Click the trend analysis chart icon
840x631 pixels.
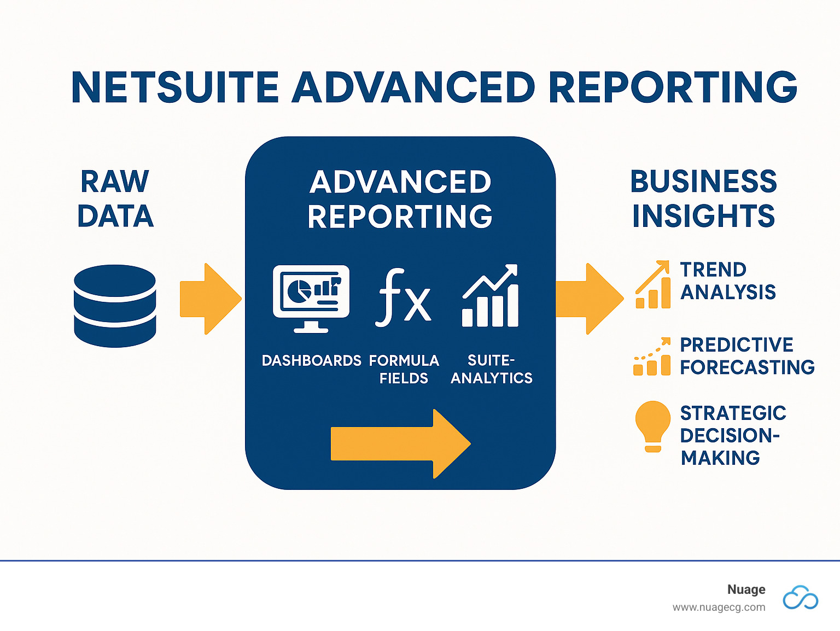(x=652, y=284)
